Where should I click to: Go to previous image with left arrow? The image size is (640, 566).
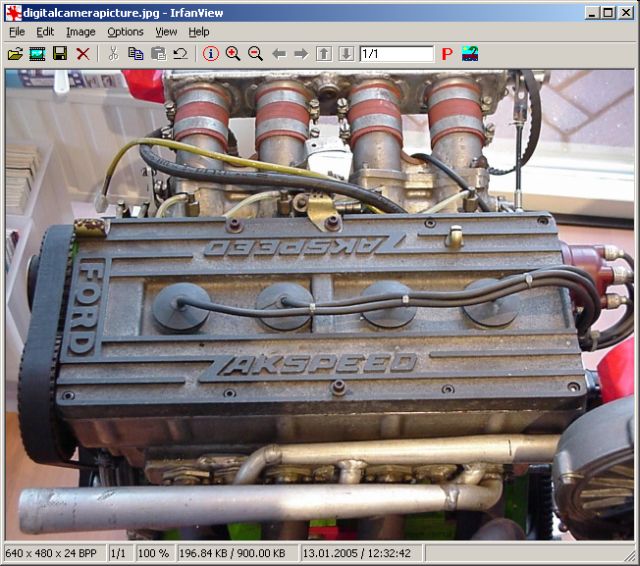point(279,54)
